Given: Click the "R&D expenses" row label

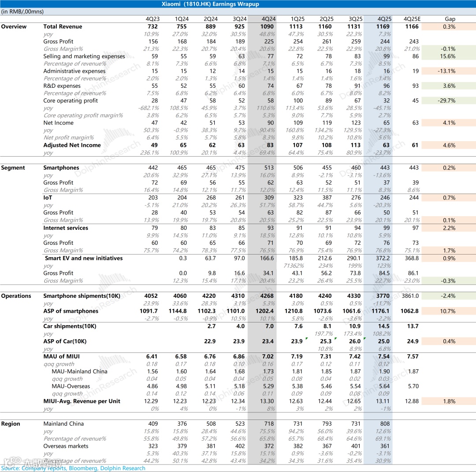Looking at the screenshot, I should (x=62, y=86).
